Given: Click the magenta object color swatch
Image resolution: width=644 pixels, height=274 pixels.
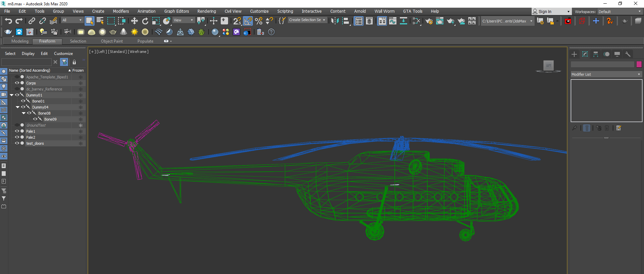Looking at the screenshot, I should pos(639,64).
